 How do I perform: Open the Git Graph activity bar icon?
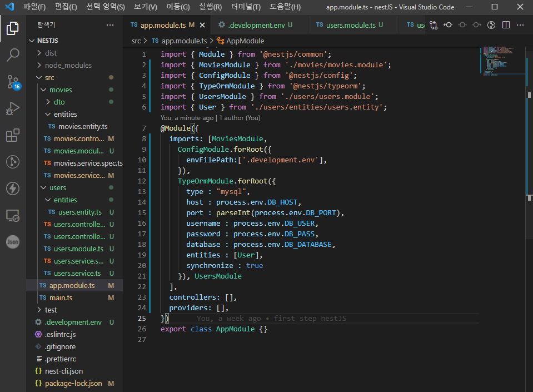click(13, 162)
